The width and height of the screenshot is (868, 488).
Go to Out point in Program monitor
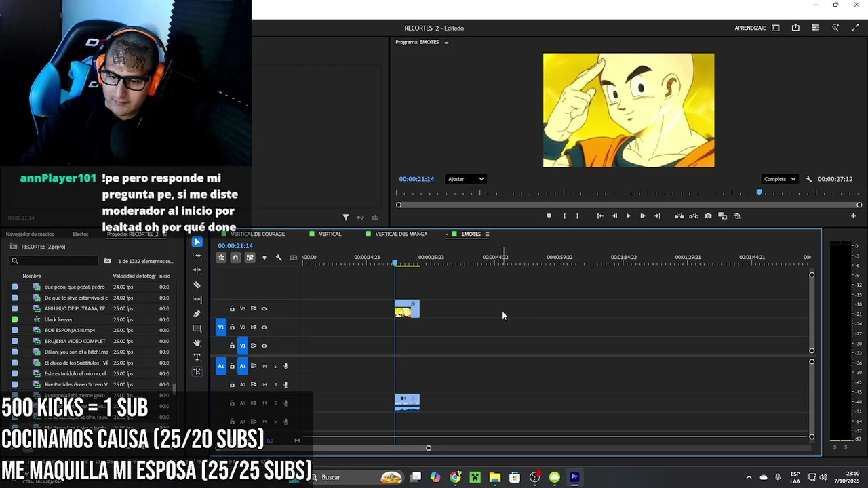tap(657, 216)
